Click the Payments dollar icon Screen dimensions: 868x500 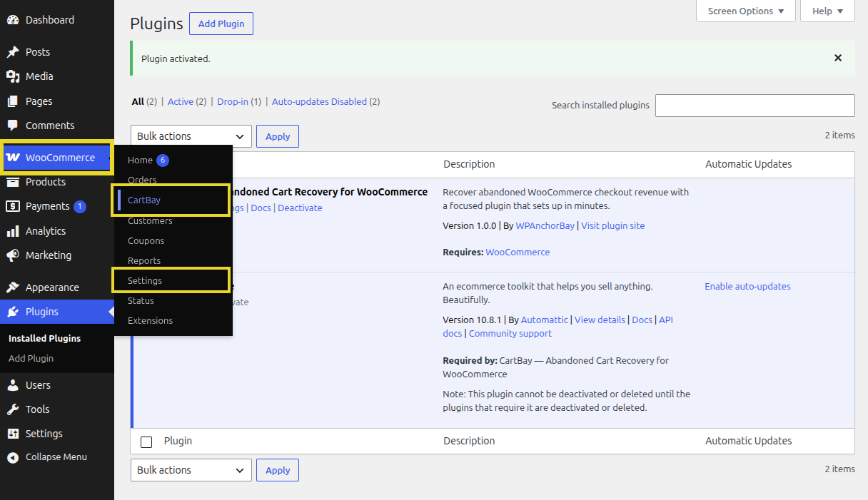point(13,206)
